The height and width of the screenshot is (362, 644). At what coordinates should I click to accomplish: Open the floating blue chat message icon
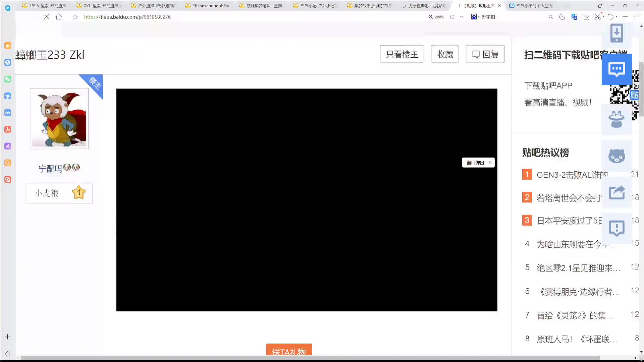pos(616,69)
